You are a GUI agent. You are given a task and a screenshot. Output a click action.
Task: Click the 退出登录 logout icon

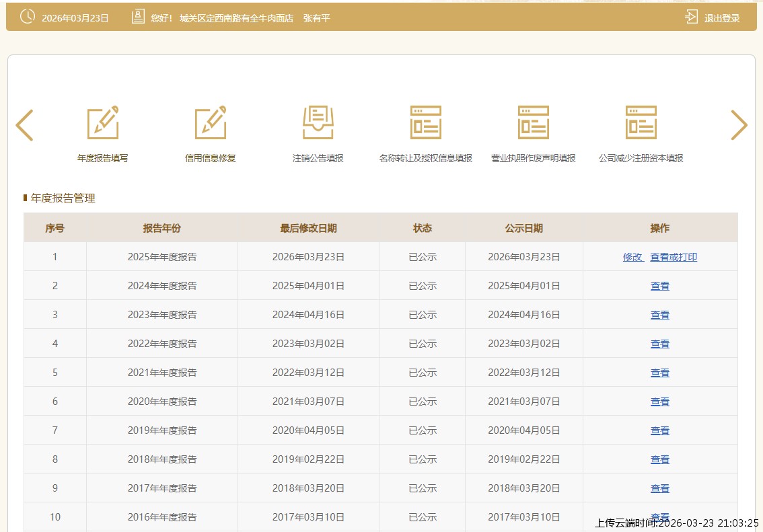point(691,17)
